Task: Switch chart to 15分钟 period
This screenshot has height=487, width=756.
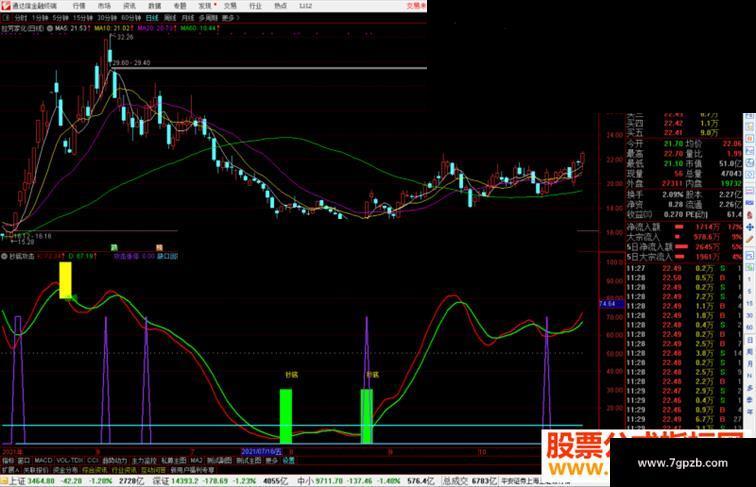Action: click(x=83, y=18)
